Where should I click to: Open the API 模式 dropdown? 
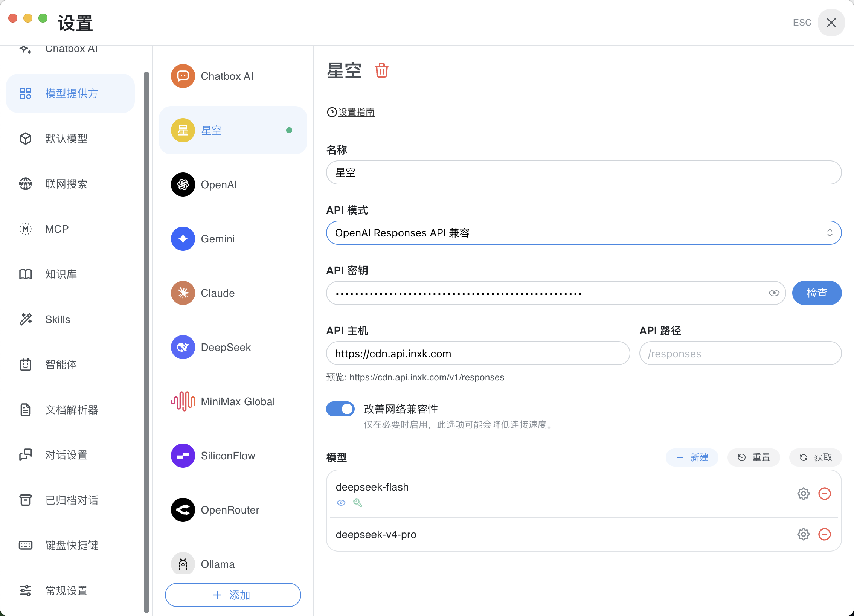pos(584,233)
